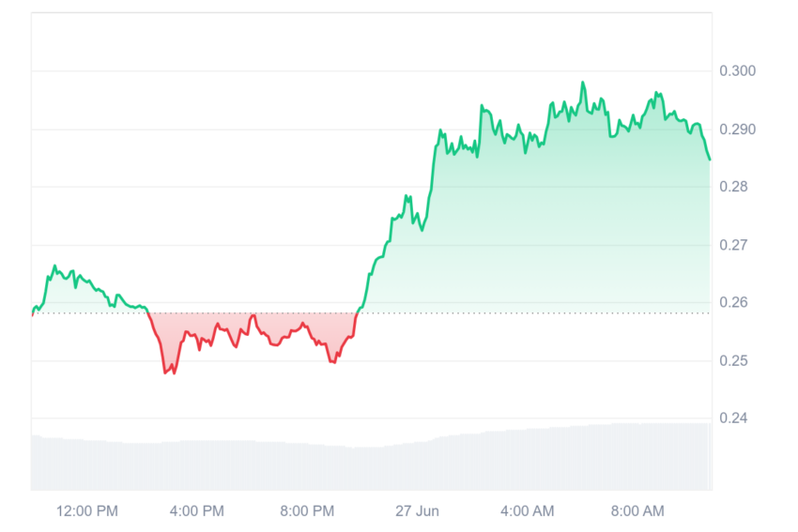Click the 4:00 AM time axis label
The image size is (798, 532).
(527, 510)
